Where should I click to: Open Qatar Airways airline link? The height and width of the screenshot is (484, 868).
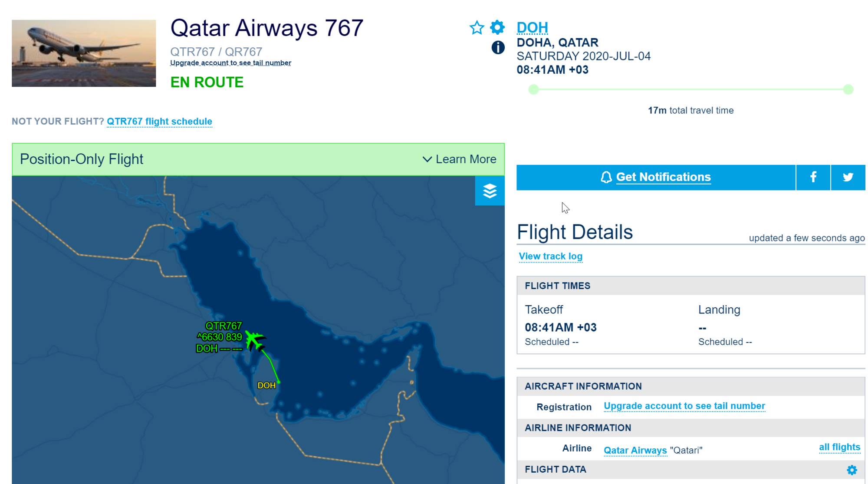coord(635,450)
